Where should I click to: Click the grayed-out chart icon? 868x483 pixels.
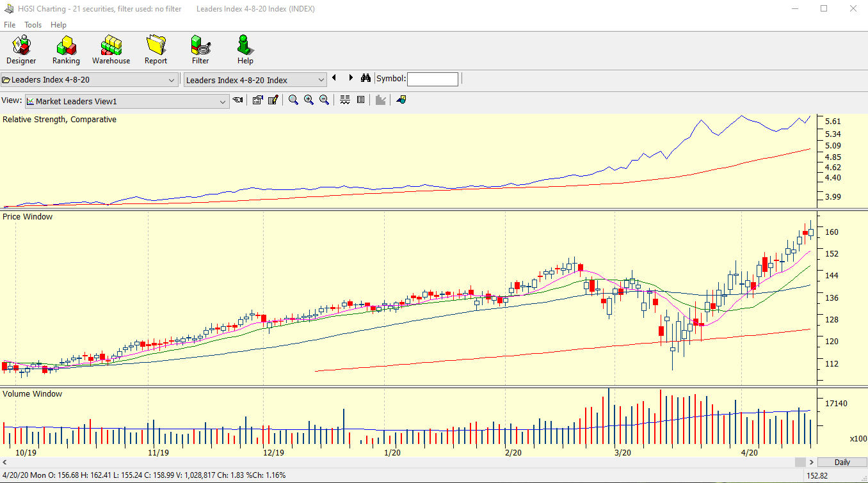point(381,100)
